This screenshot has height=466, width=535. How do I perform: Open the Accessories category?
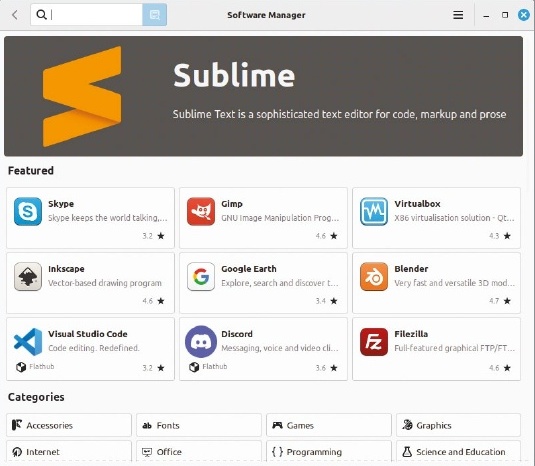69,425
